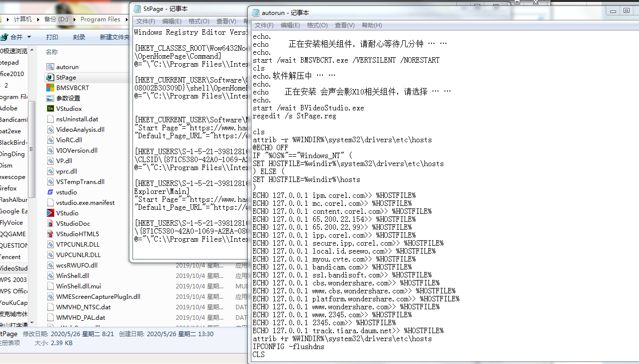Click 新建文件夹 in Explorer toolbar
Screen dimensions: 639x364
[x=114, y=37]
